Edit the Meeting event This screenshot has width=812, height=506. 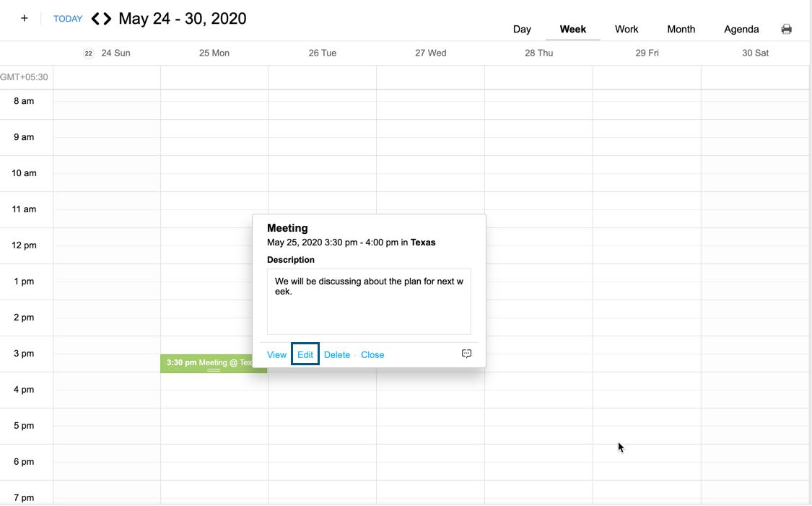[305, 354]
